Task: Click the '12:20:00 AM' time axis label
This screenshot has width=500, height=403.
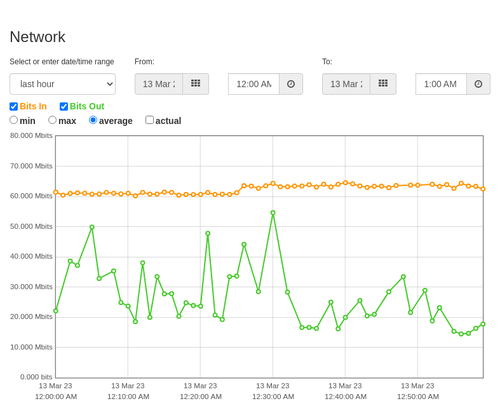Action: (x=201, y=397)
